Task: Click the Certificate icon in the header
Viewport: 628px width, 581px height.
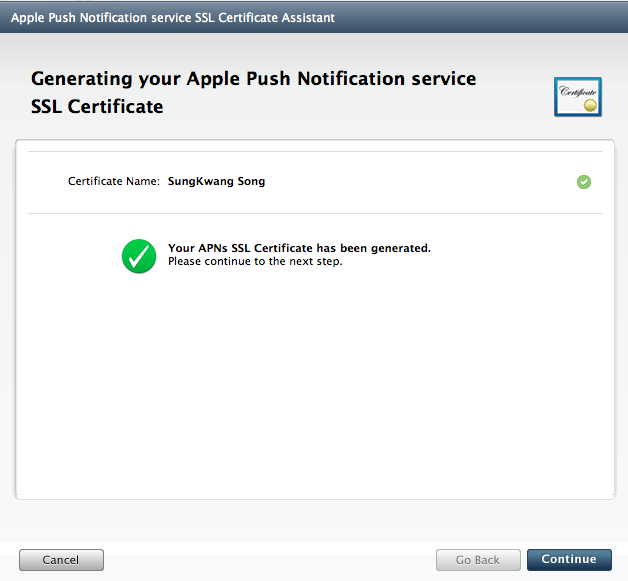Action: pos(578,97)
